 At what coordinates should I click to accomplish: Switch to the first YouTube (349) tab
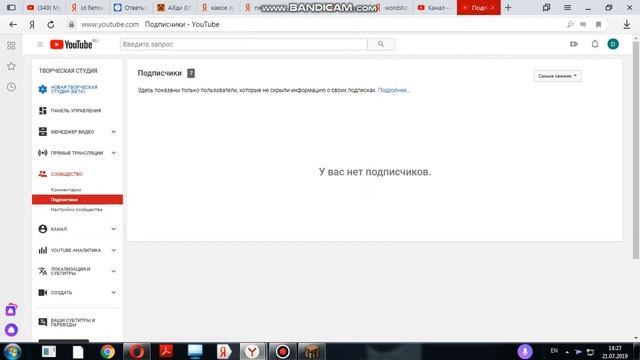point(43,7)
